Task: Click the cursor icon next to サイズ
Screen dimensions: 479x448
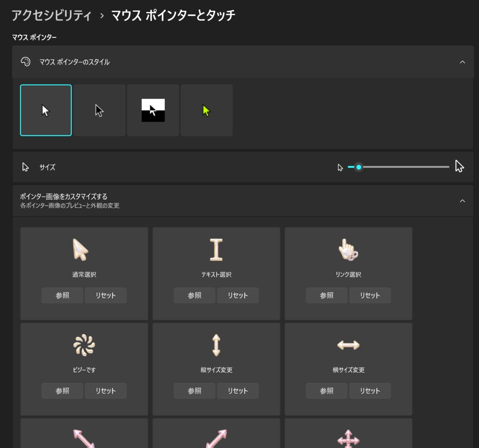Action: tap(25, 167)
